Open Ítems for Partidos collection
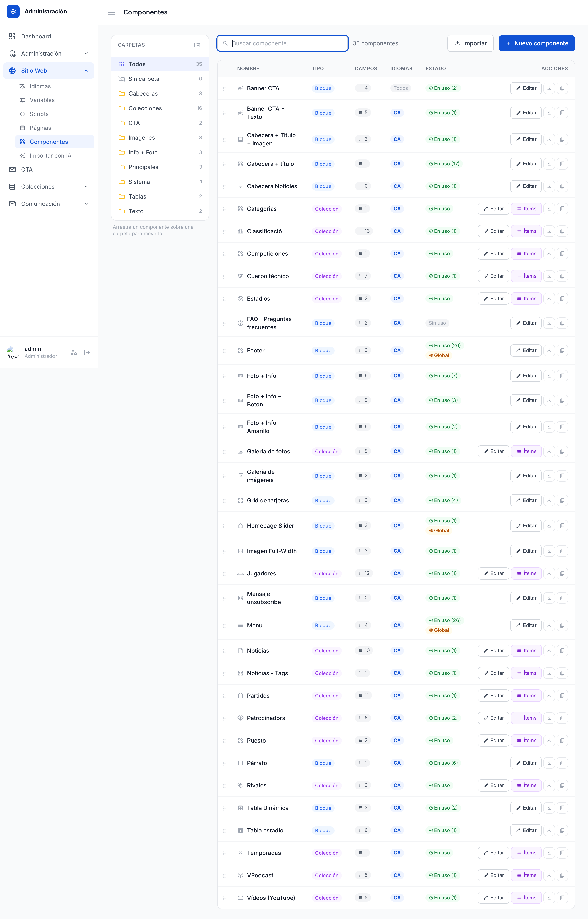This screenshot has width=588, height=919. click(x=526, y=696)
